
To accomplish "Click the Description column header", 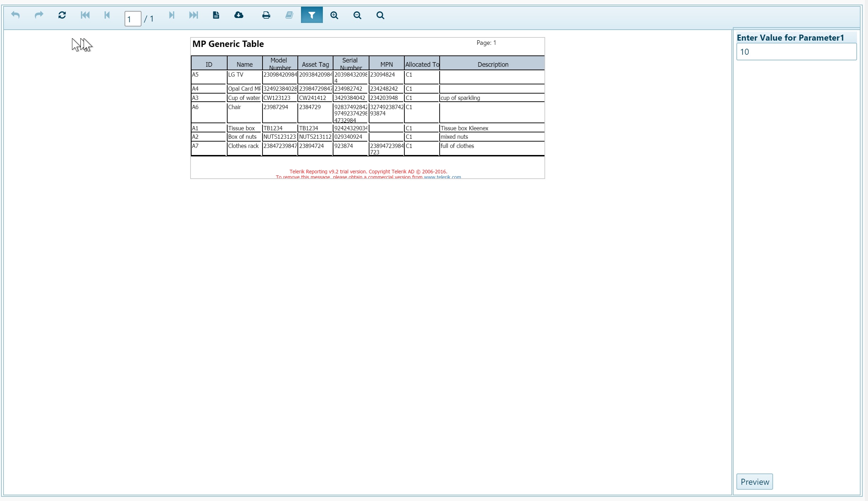I will [x=493, y=64].
